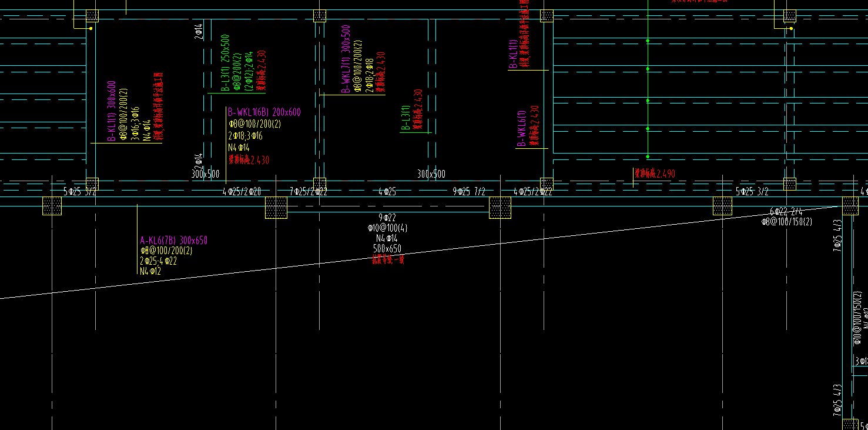Select the vertical Φ10@100/150(2) stirrup text

click(857, 318)
